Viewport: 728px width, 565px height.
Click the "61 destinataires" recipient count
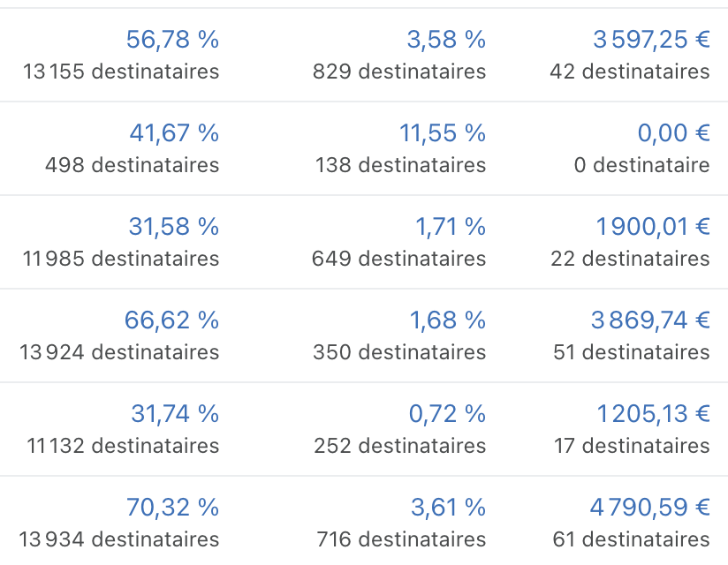pos(632,539)
